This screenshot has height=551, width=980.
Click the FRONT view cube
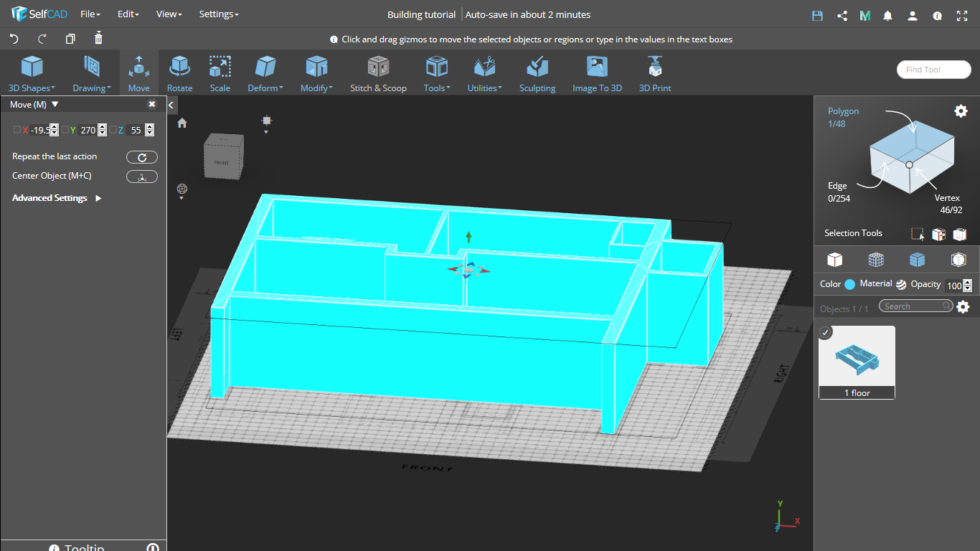click(x=223, y=156)
